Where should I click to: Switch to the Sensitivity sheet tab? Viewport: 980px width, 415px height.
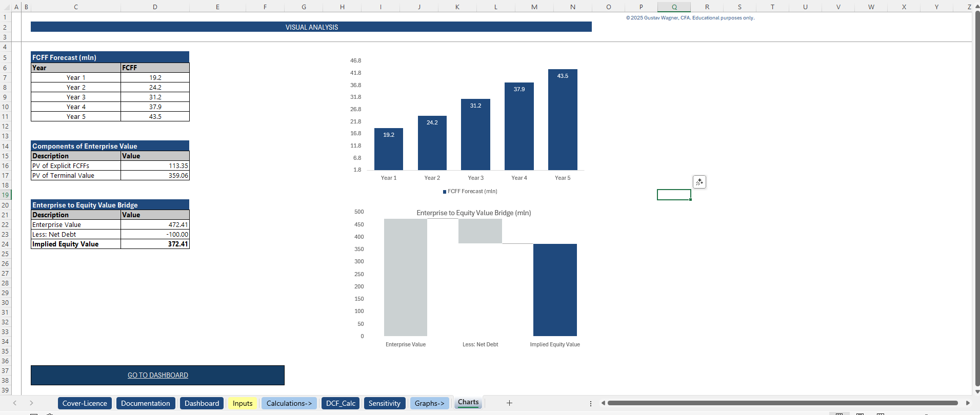[x=384, y=403]
